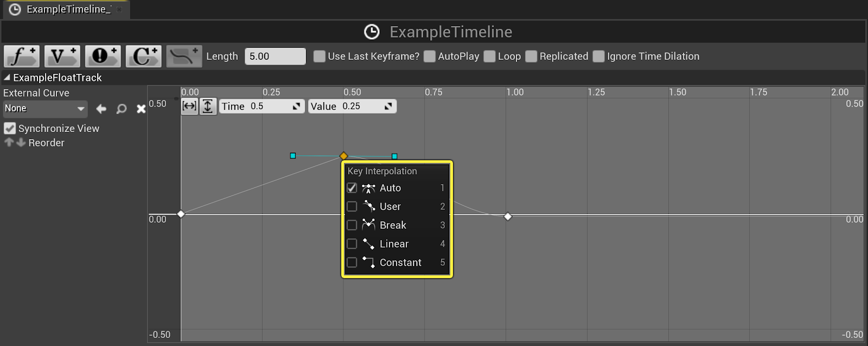This screenshot has width=868, height=346.
Task: Add a new color track
Action: click(x=143, y=56)
